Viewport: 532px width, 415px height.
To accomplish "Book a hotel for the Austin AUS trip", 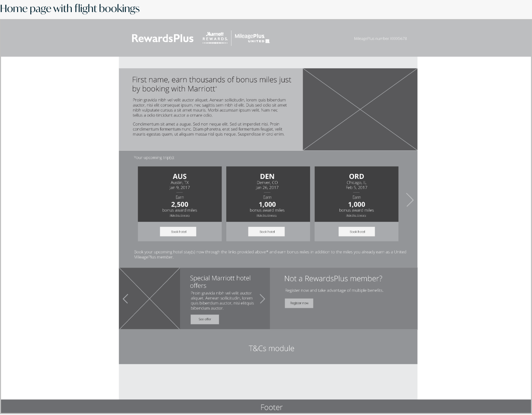I will (178, 232).
